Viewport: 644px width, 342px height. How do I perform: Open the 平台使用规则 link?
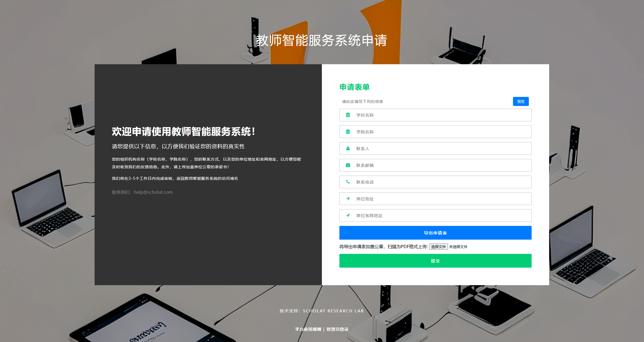click(308, 329)
